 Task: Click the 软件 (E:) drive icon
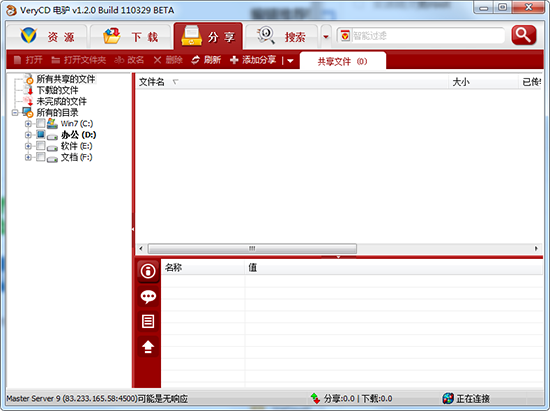pyautogui.click(x=52, y=147)
